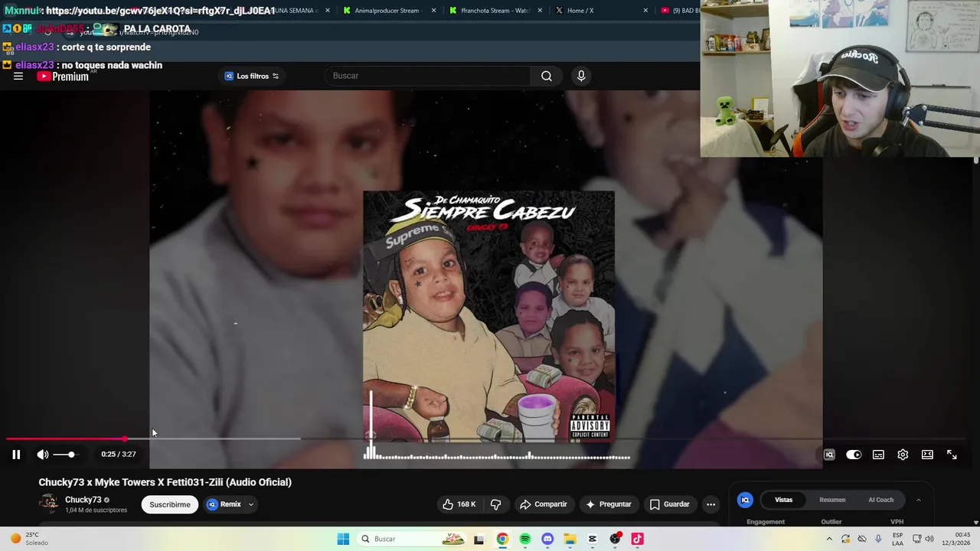Viewport: 980px width, 551px height.
Task: Open Spotify from taskbar
Action: 524,539
